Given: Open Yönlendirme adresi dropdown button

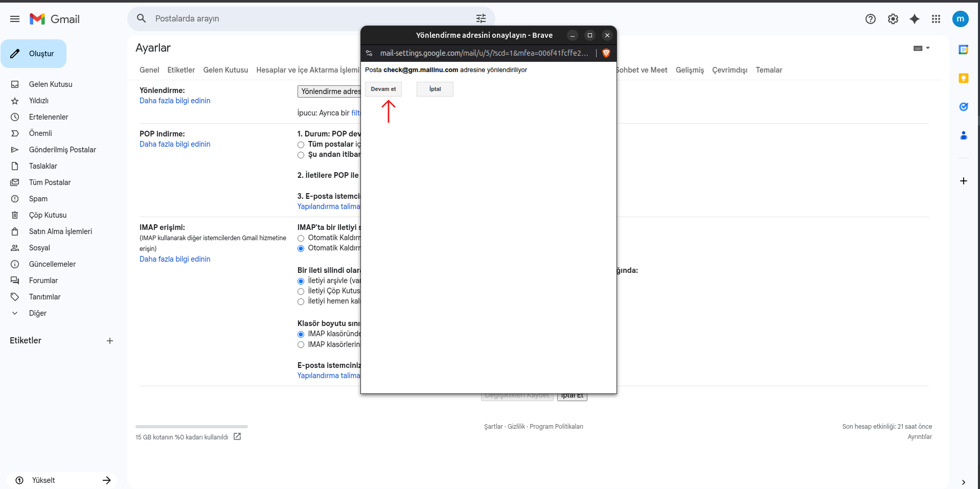Looking at the screenshot, I should (329, 91).
